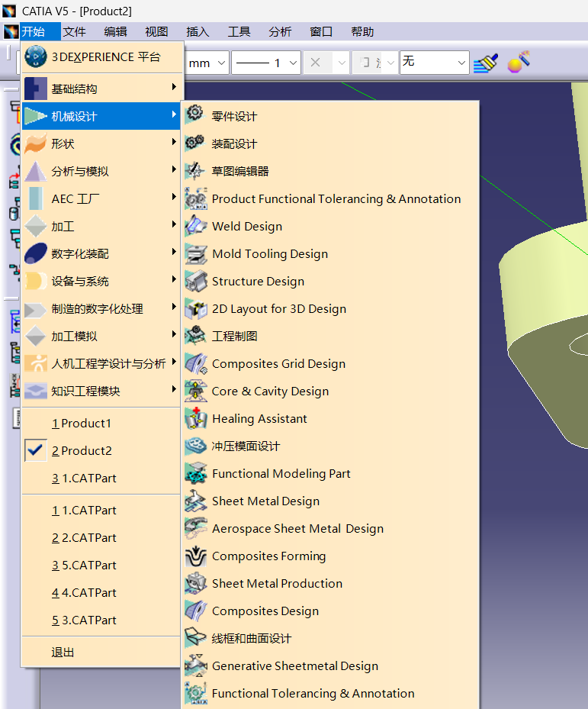Click the 草图编辑器 sketcher icon
The image size is (588, 709).
[195, 170]
